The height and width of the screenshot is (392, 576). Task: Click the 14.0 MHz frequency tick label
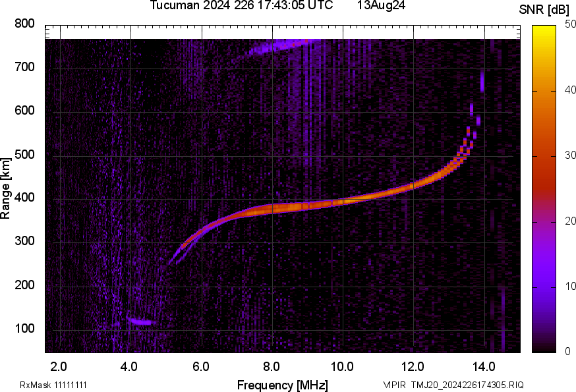tap(483, 366)
